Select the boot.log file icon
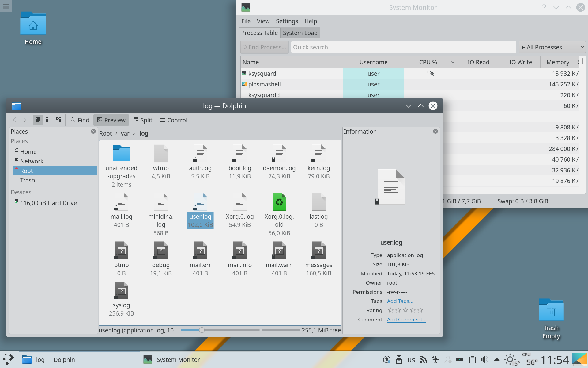 click(240, 153)
